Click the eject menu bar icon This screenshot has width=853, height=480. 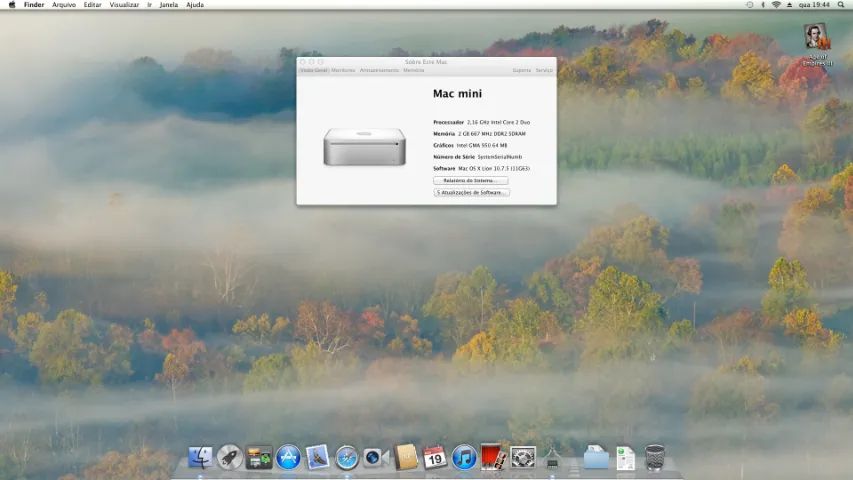point(789,4)
